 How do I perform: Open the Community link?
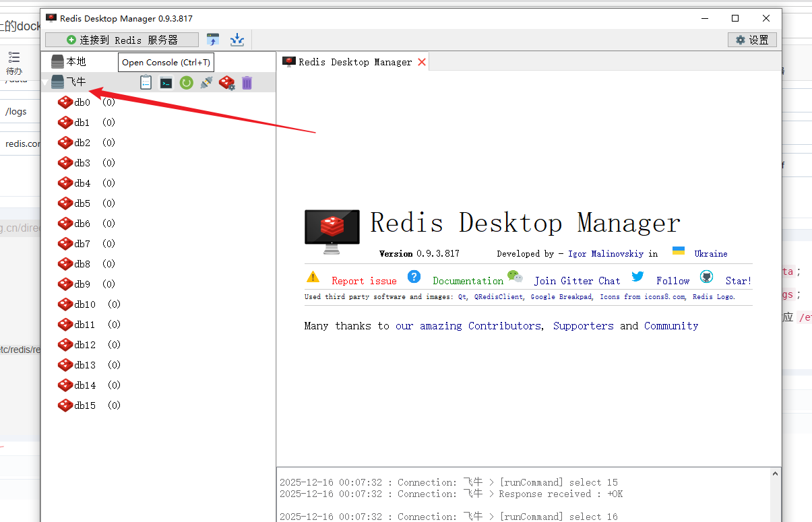pyautogui.click(x=671, y=326)
